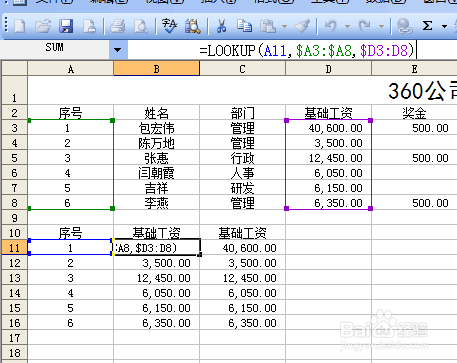
Task: Open the Name Box function dropdown
Action: tap(118, 50)
